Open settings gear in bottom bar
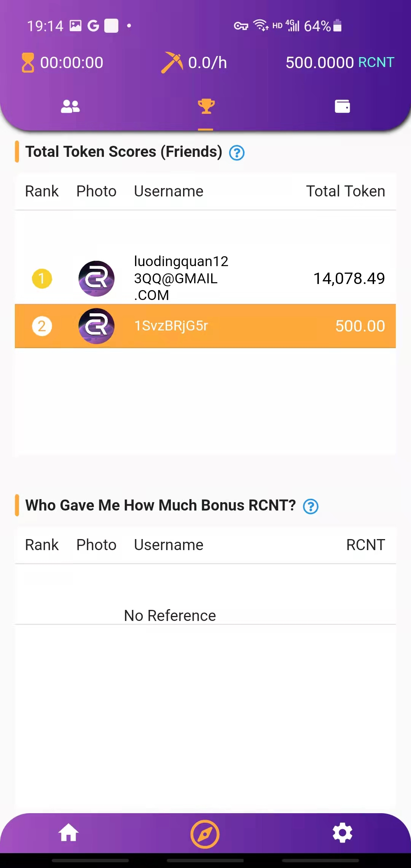 342,833
